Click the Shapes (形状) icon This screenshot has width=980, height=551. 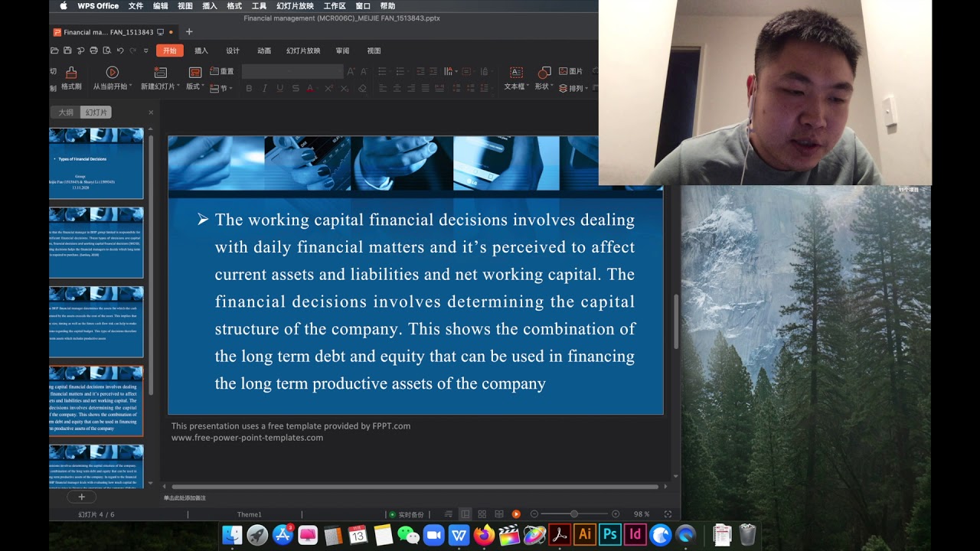click(544, 72)
